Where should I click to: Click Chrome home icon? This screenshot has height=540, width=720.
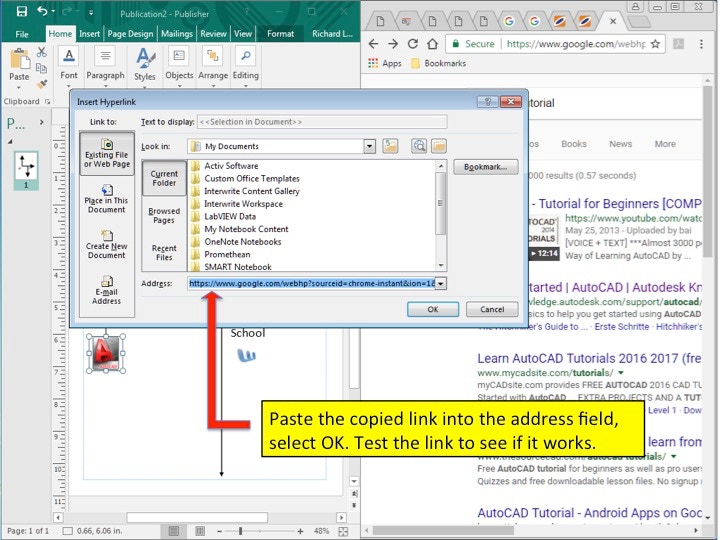[x=433, y=44]
